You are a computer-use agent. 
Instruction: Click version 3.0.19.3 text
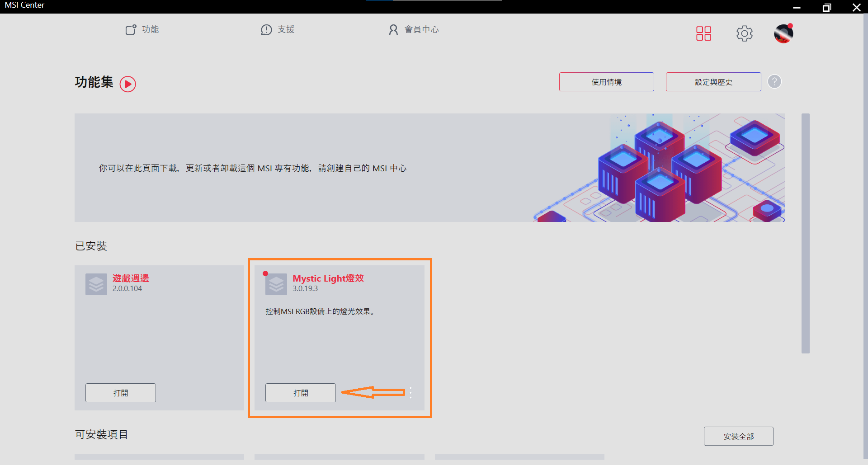point(305,289)
